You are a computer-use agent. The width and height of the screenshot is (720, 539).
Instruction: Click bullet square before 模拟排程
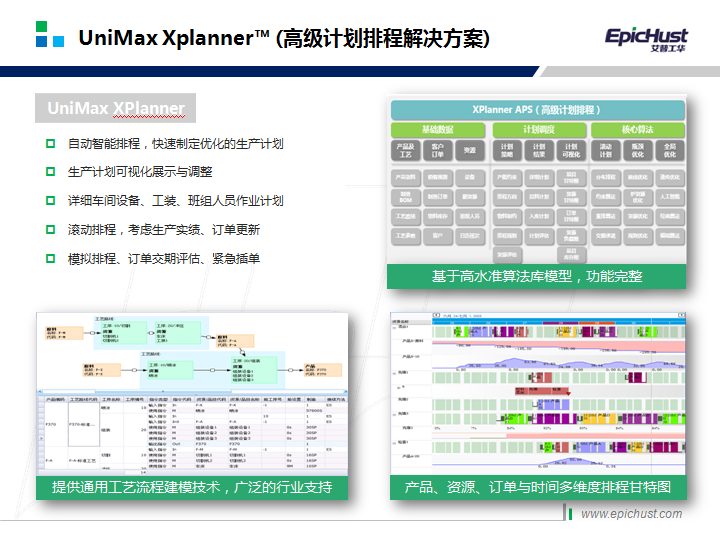tap(51, 258)
